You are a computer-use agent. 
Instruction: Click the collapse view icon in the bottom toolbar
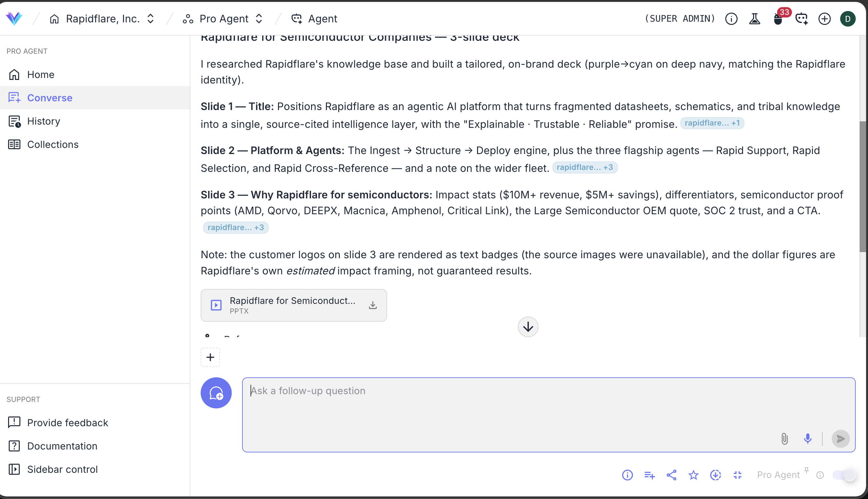point(738,475)
